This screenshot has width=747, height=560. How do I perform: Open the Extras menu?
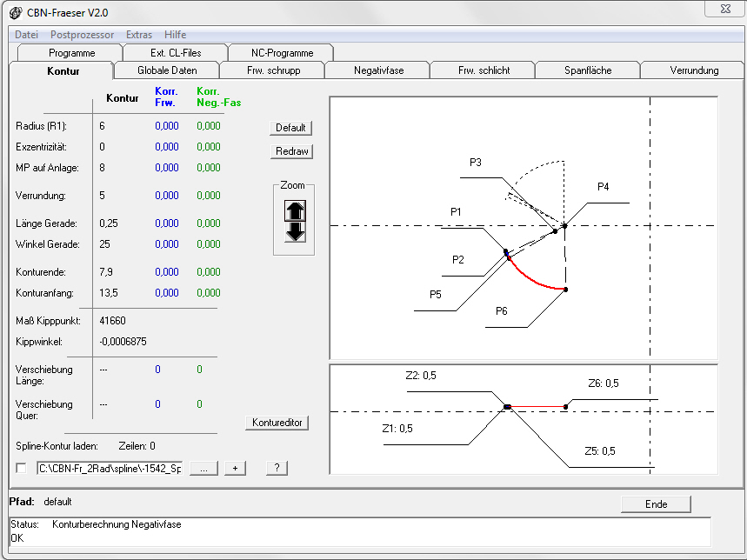click(x=138, y=35)
